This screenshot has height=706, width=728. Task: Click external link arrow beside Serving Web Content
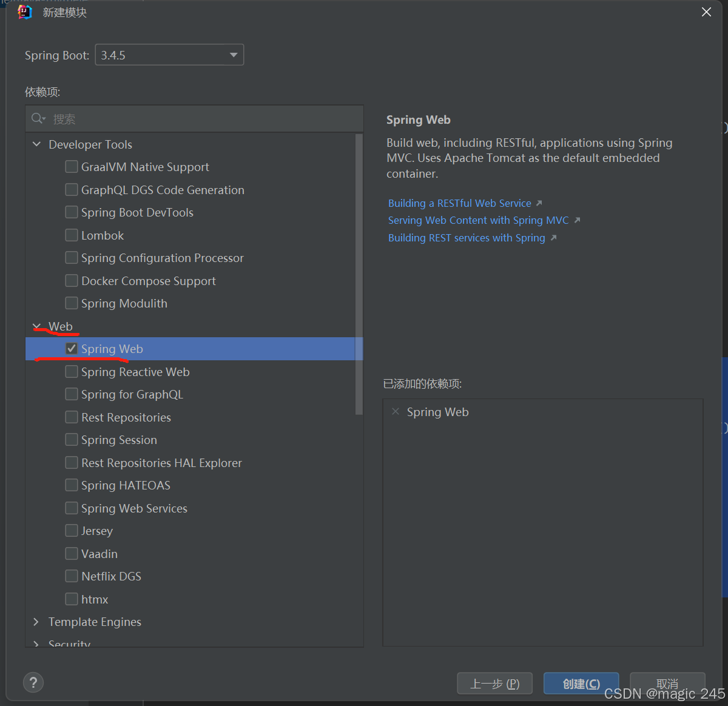tap(577, 220)
